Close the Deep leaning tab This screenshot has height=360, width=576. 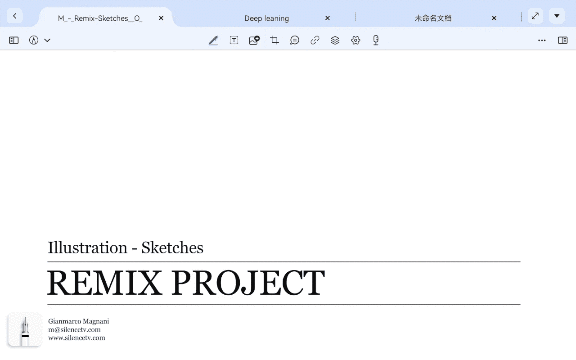[328, 18]
